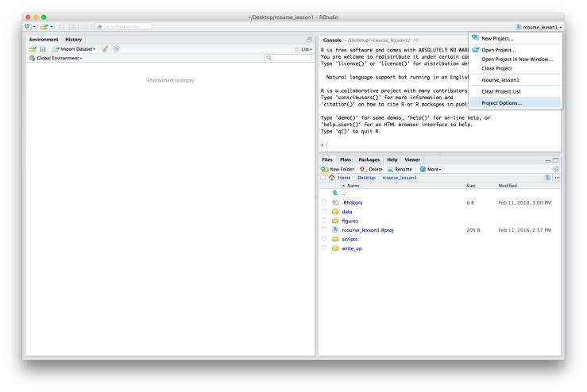Click the Load workspace folder icon

(x=33, y=49)
